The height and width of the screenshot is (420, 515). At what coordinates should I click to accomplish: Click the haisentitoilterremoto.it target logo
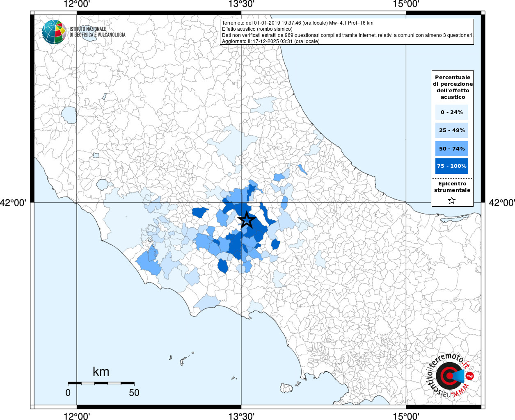coord(451,375)
